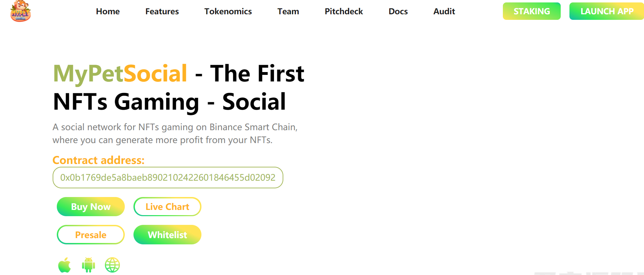644x275 pixels.
Task: Select the Team menu item
Action: pos(288,11)
